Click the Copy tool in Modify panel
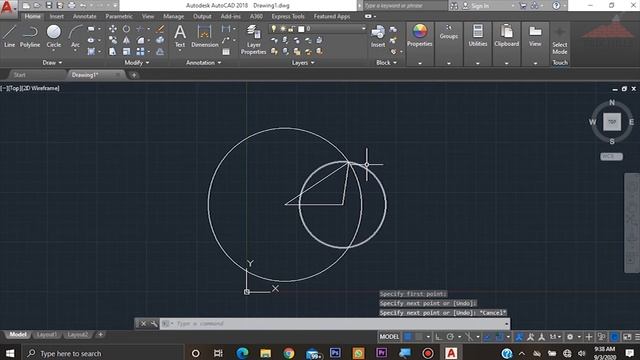This screenshot has width=640, height=360. point(113,40)
